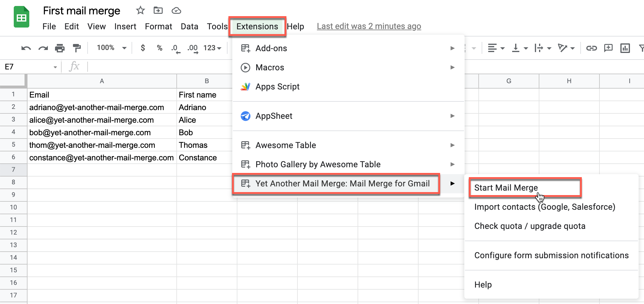The height and width of the screenshot is (304, 644).
Task: Open the More formats 123 dropdown
Action: 213,48
